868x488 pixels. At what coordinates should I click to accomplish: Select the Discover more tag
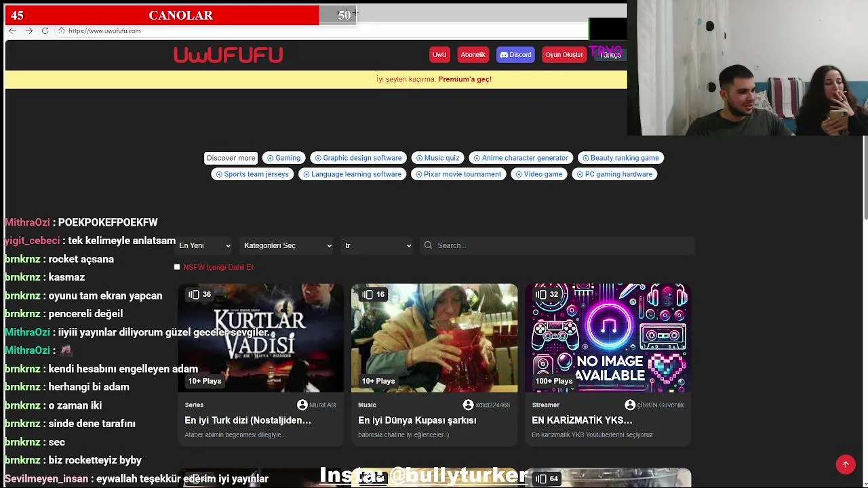click(231, 158)
